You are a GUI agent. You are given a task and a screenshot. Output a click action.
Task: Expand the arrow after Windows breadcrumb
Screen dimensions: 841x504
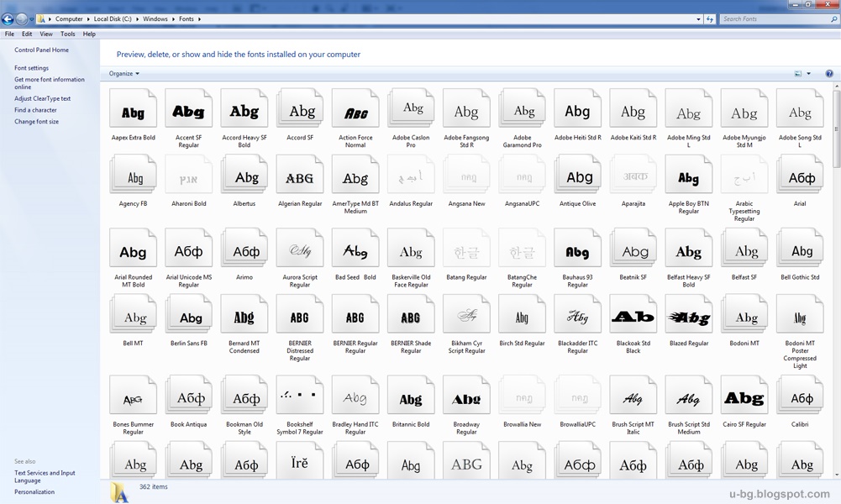(x=173, y=18)
